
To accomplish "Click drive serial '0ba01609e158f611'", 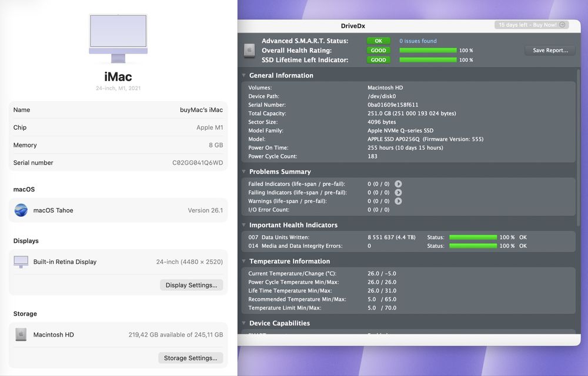I will (393, 105).
